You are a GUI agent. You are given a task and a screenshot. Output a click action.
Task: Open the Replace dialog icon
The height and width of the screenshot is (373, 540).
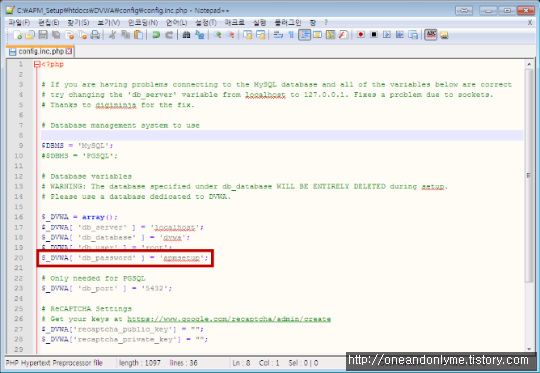pos(199,35)
